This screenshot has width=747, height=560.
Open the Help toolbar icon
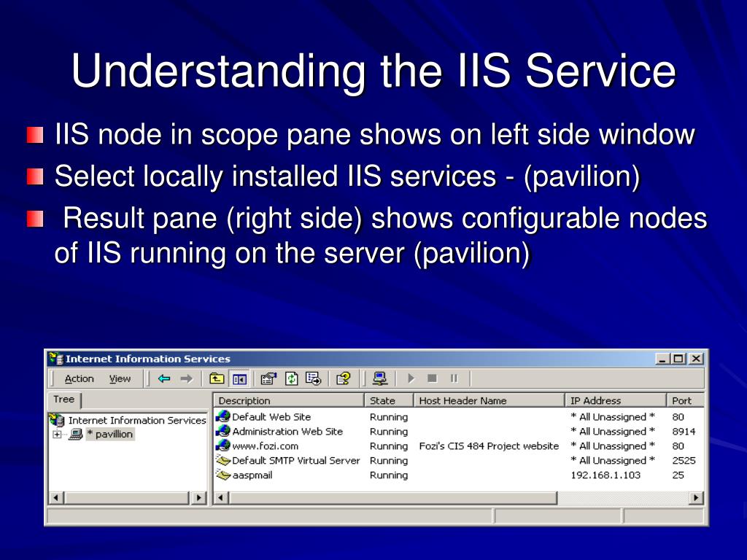pyautogui.click(x=343, y=378)
